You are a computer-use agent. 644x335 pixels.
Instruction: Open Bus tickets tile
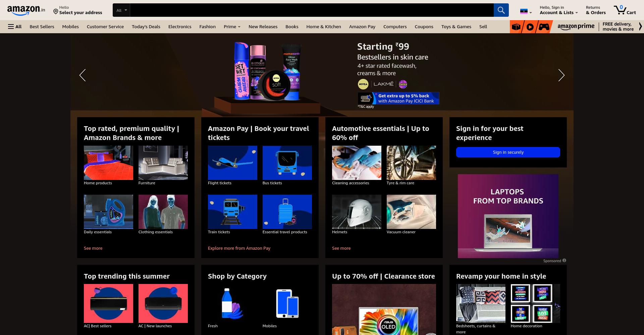[287, 163]
